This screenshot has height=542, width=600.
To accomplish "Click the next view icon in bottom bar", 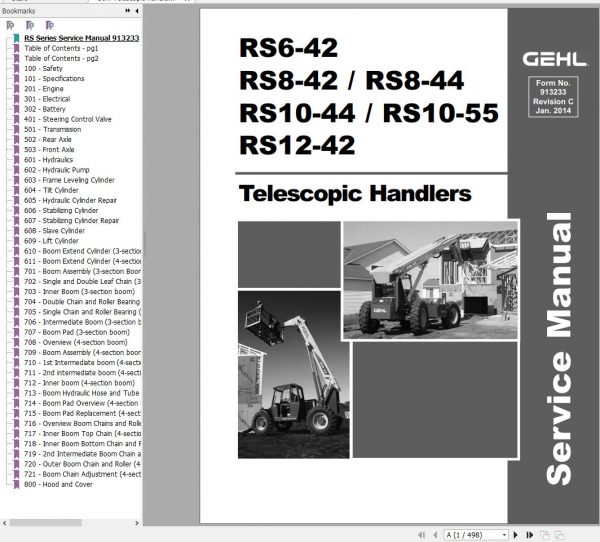I will point(559,535).
